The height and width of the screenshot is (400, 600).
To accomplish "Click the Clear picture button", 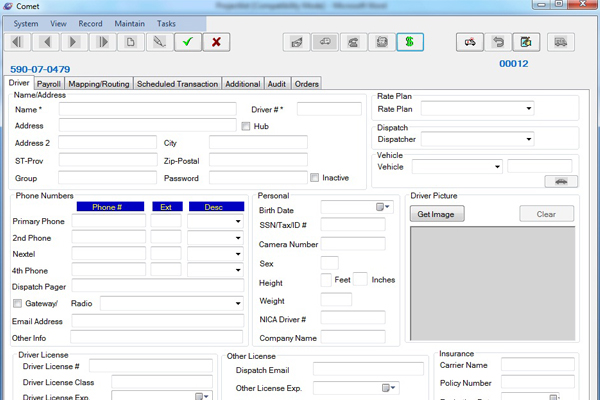I will pyautogui.click(x=546, y=214).
